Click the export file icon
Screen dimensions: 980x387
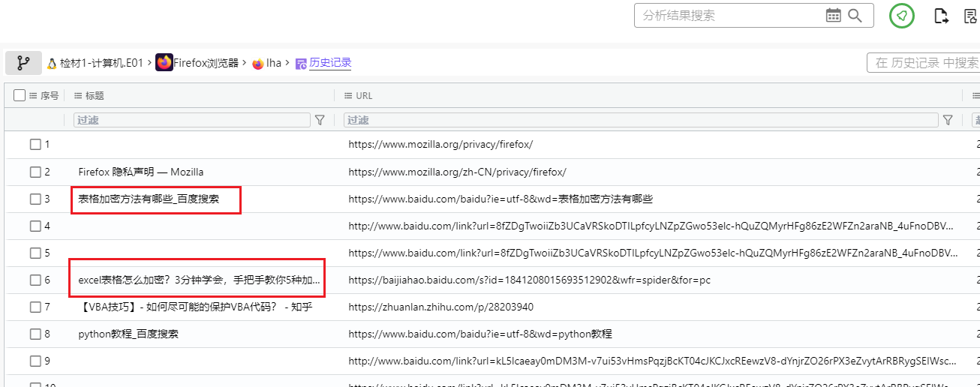(x=941, y=16)
